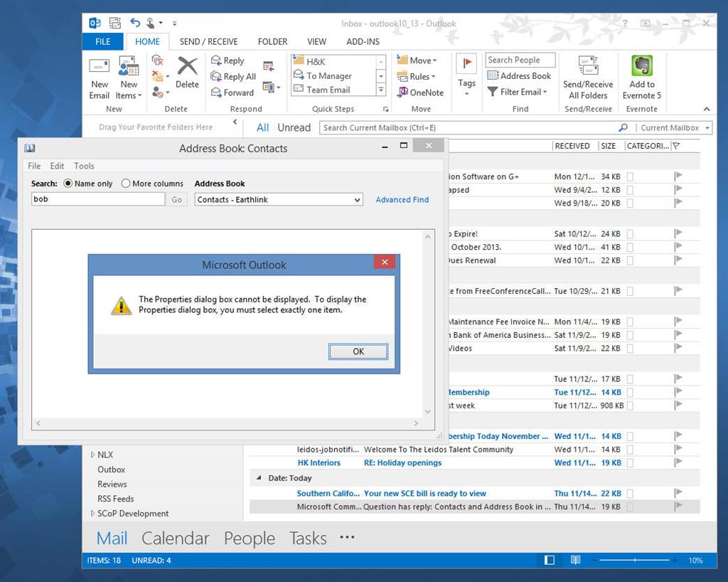Flag the Southern California SCE bill message
This screenshot has height=582, width=728.
coord(678,493)
